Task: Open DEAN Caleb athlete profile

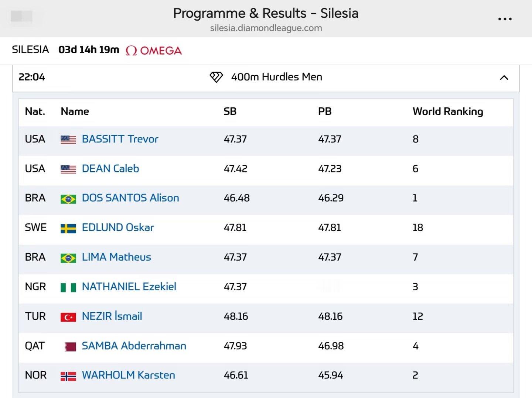Action: point(110,168)
